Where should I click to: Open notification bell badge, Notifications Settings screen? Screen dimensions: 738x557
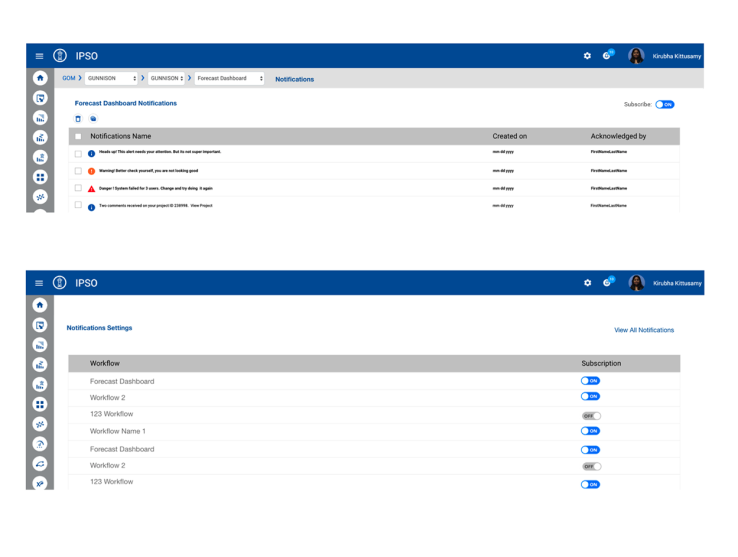pyautogui.click(x=609, y=282)
